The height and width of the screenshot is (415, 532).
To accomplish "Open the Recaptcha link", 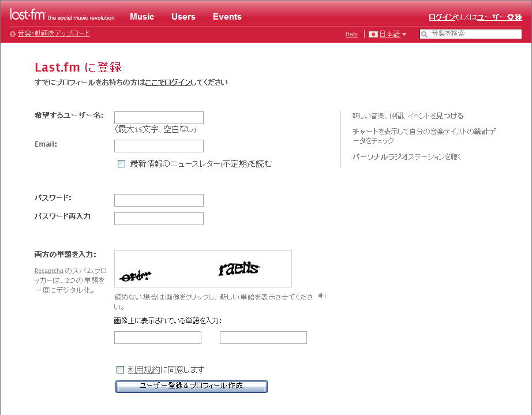I will coord(49,271).
